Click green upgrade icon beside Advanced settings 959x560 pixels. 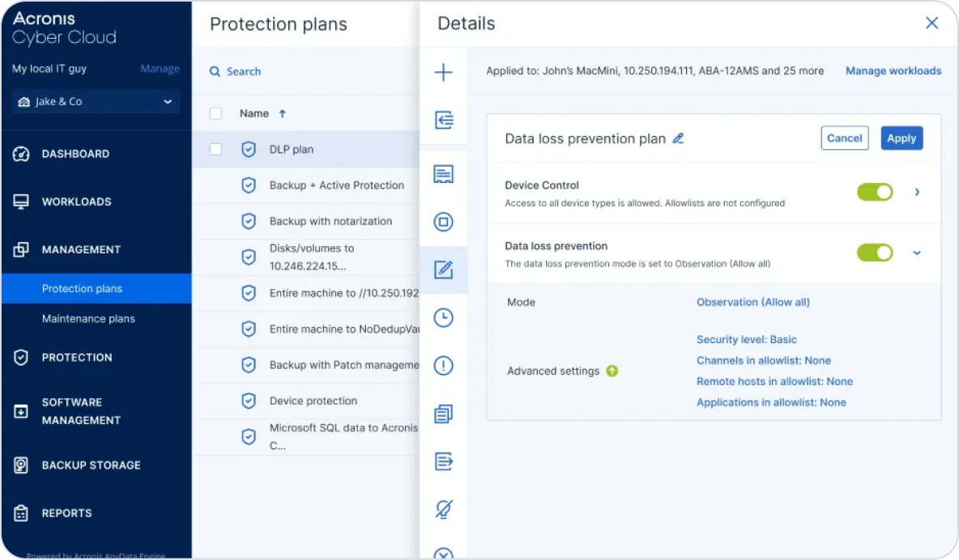(612, 371)
